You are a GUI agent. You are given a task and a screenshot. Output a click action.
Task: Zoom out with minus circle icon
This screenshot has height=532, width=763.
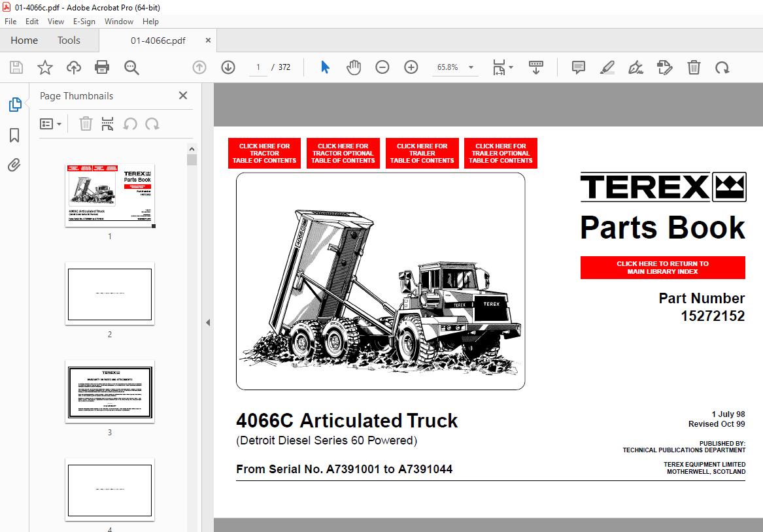382,67
